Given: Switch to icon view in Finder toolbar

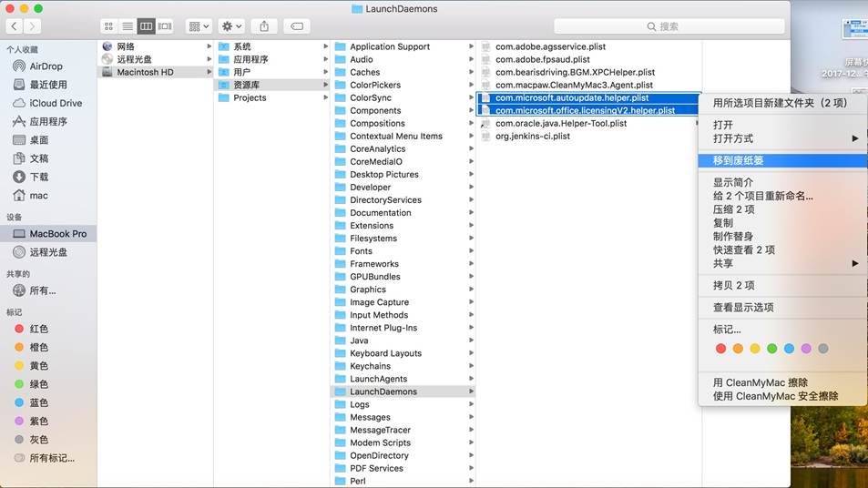Looking at the screenshot, I should coord(109,26).
